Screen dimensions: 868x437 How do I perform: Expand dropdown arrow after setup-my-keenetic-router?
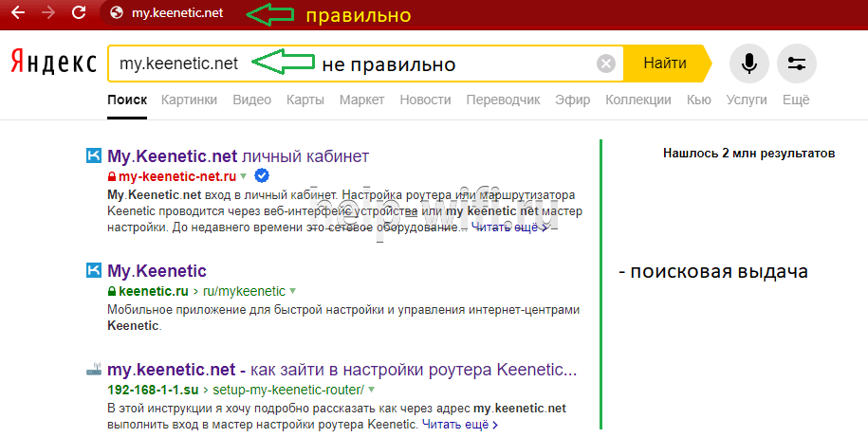click(x=371, y=390)
